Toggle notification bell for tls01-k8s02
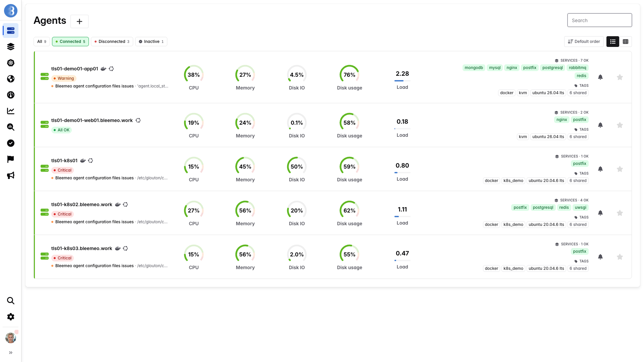The width and height of the screenshot is (644, 362). point(600,213)
